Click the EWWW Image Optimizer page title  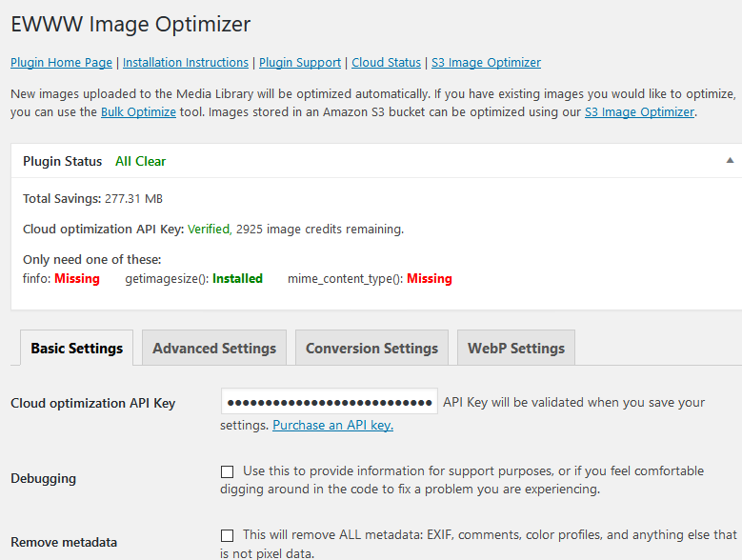click(x=130, y=24)
